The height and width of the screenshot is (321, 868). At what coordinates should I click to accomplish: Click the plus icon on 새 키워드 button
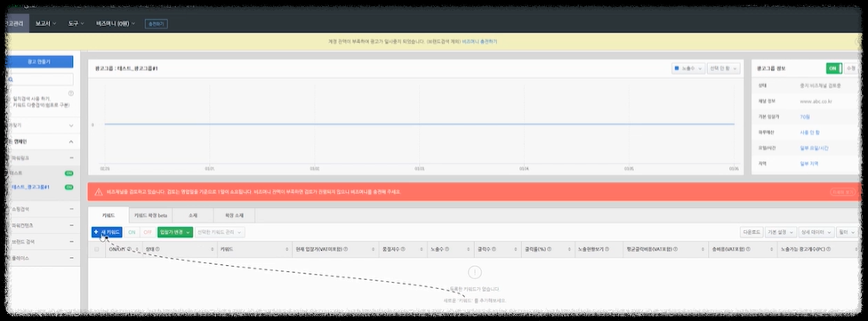point(96,232)
